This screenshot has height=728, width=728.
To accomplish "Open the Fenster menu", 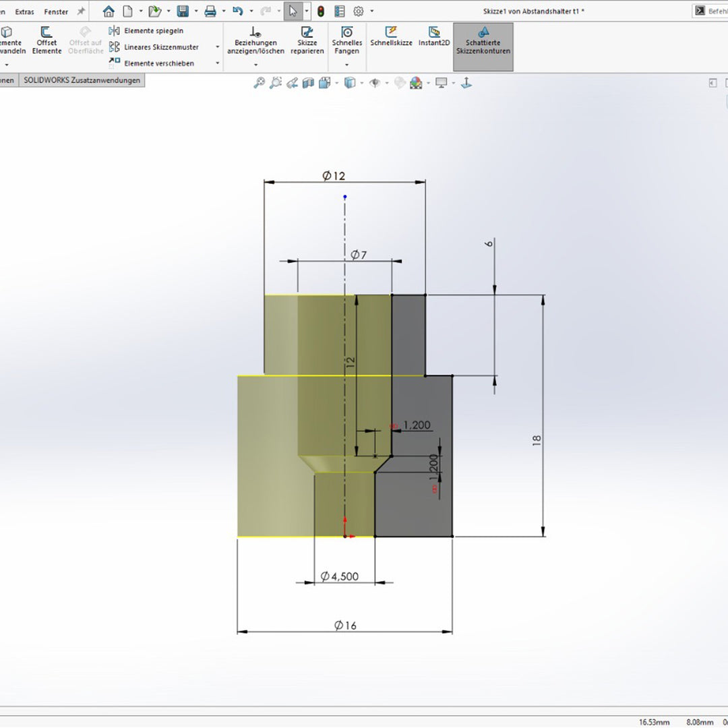I will (x=56, y=11).
